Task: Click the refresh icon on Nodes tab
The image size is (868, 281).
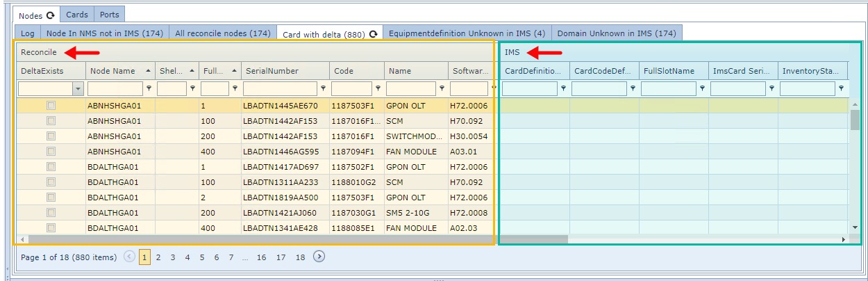Action: point(50,15)
